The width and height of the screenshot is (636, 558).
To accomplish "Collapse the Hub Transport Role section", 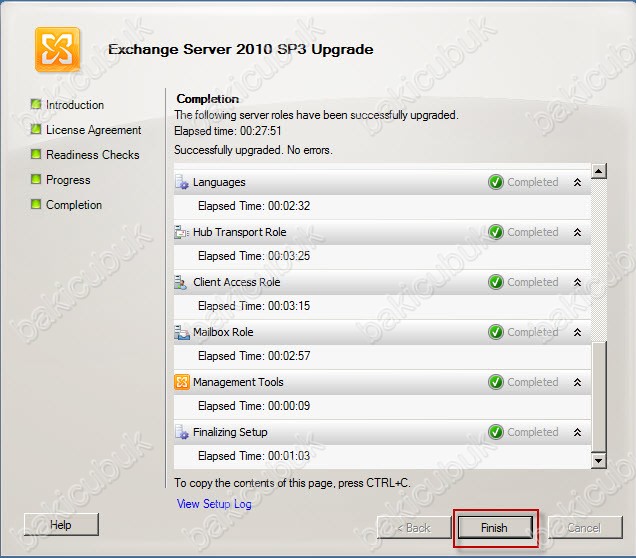I will click(578, 232).
